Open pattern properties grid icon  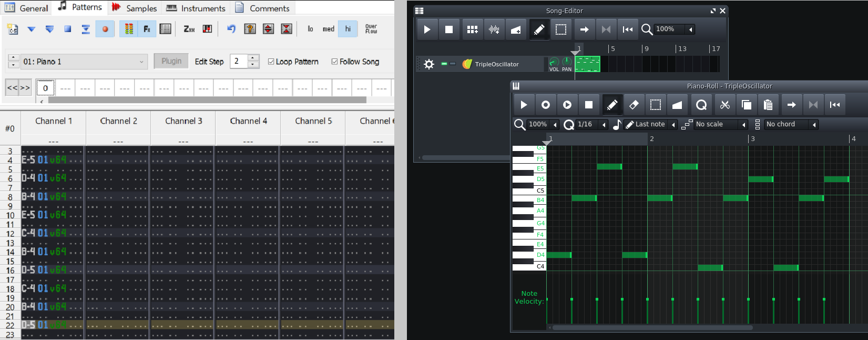point(165,29)
